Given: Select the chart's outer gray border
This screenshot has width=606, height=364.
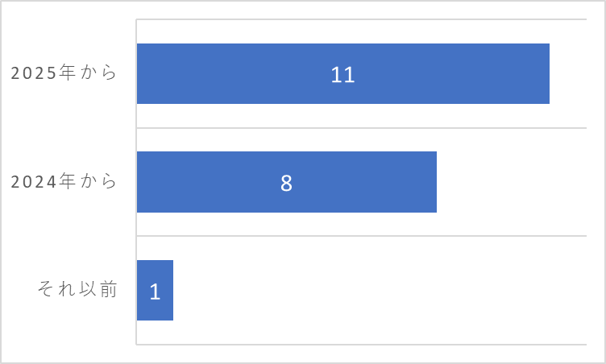Looking at the screenshot, I should pos(303,1).
